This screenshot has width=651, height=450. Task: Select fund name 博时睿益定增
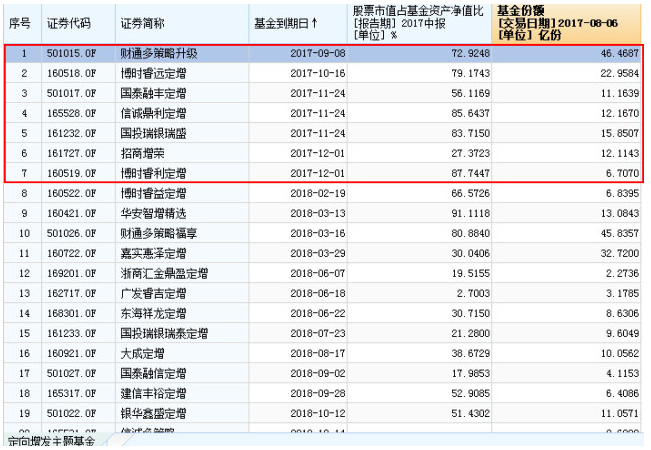pos(153,193)
